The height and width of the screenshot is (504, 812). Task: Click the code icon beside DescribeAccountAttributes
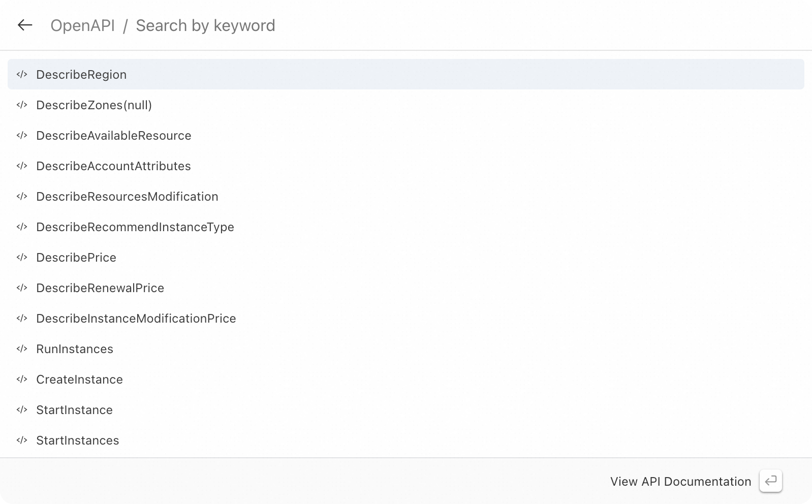tap(21, 166)
